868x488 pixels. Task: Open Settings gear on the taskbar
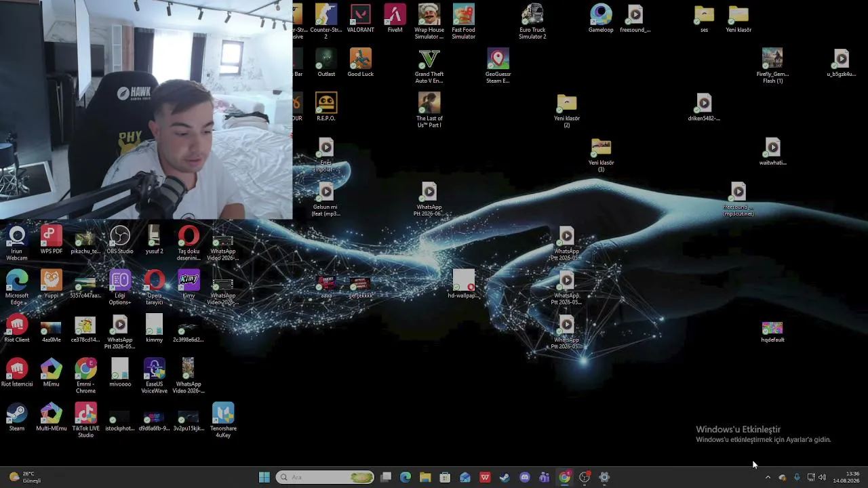point(604,477)
